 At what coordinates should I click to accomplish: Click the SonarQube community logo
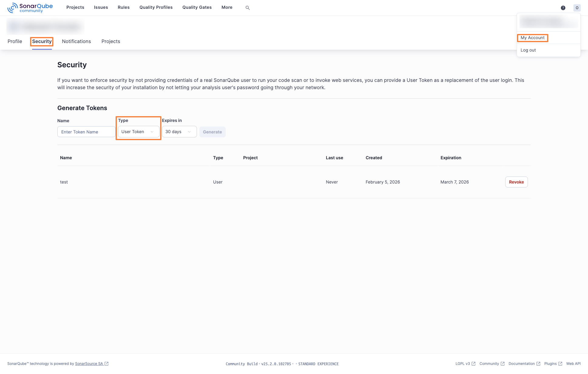click(29, 8)
